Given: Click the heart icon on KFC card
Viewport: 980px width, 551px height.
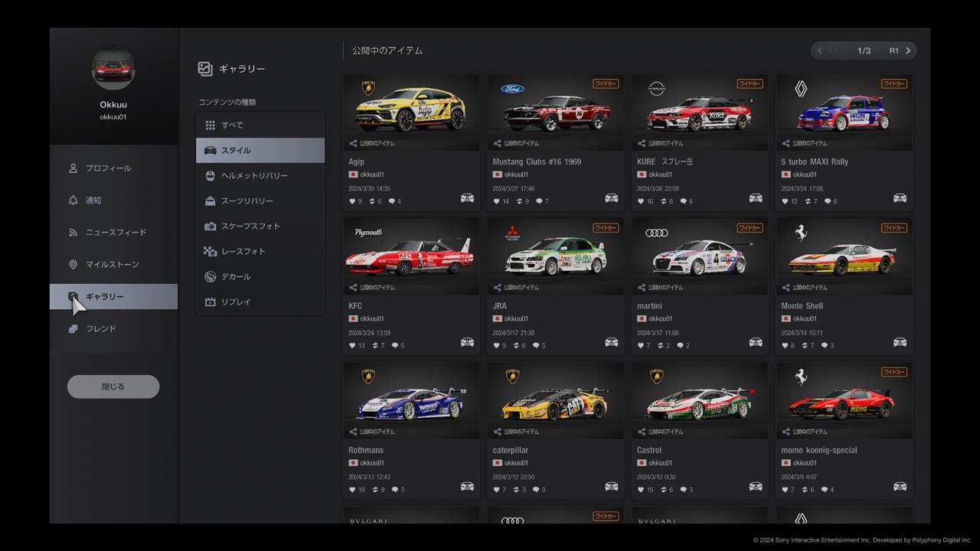Looking at the screenshot, I should point(352,345).
